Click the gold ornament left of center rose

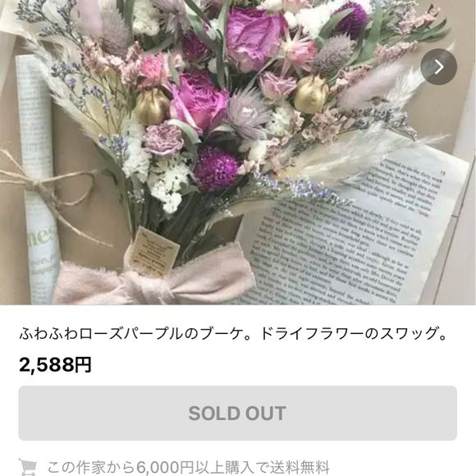coord(151,106)
